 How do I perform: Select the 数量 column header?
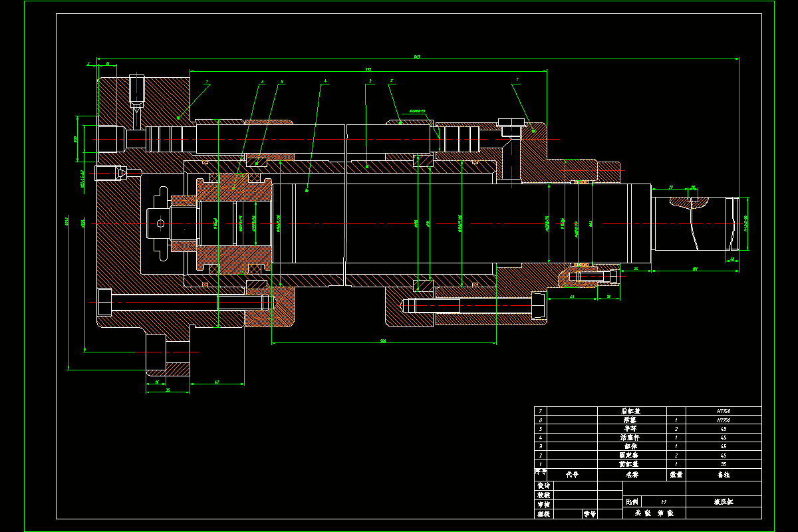(676, 475)
